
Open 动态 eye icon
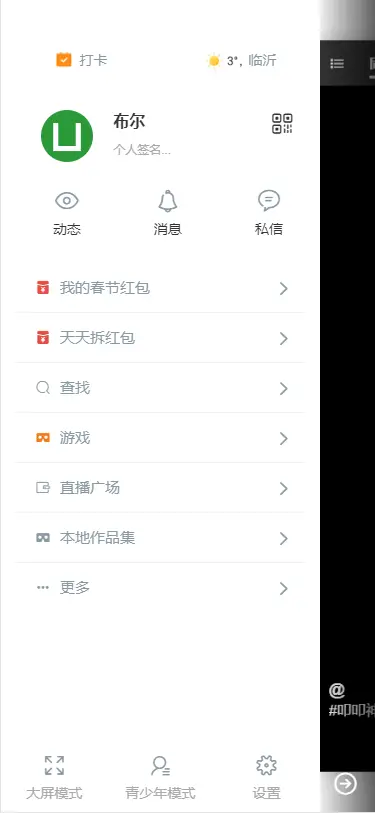pyautogui.click(x=67, y=201)
